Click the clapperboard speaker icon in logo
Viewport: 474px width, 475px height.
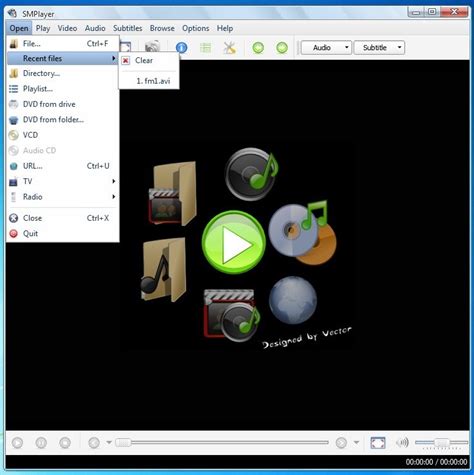(x=232, y=315)
